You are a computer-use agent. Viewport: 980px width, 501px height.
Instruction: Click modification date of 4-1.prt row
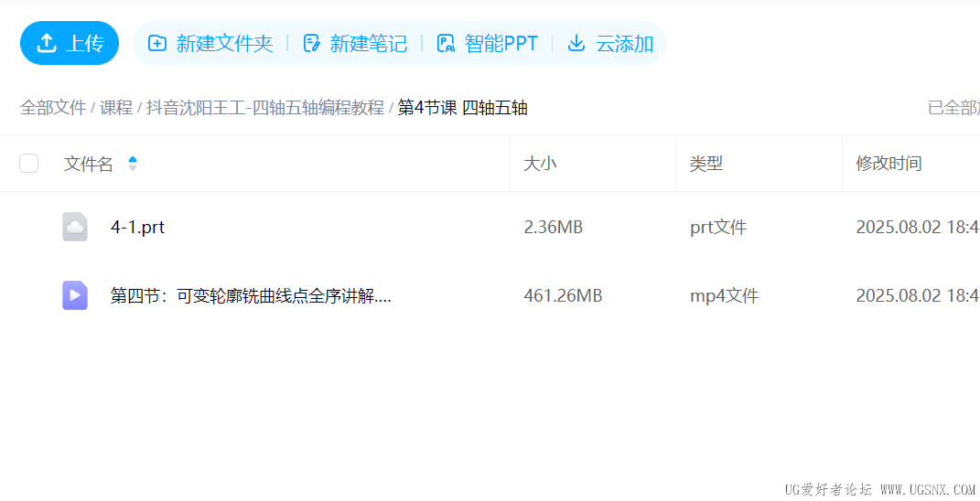pos(918,228)
